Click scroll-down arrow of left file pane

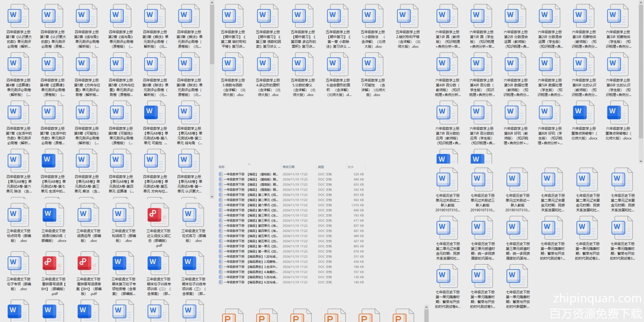(212, 196)
